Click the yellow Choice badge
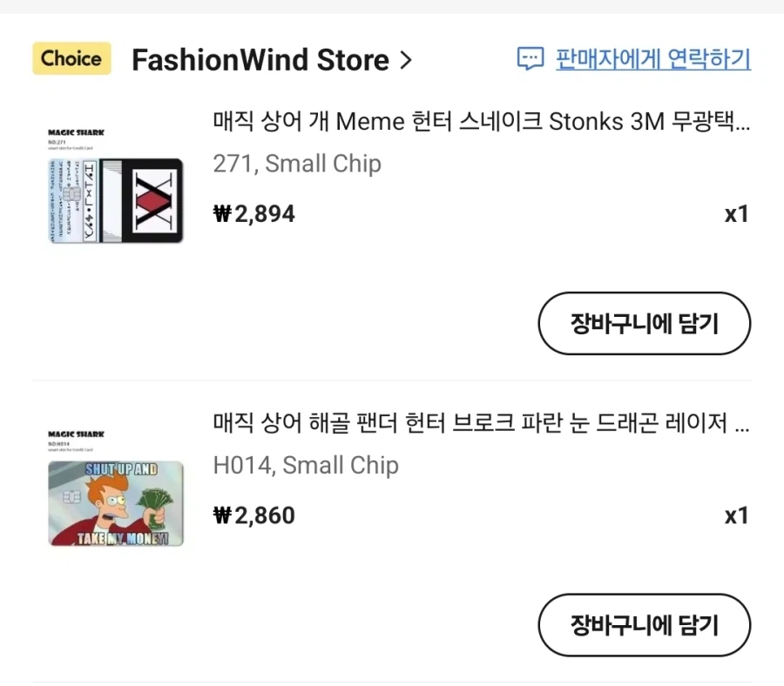This screenshot has height=686, width=784. [x=71, y=59]
